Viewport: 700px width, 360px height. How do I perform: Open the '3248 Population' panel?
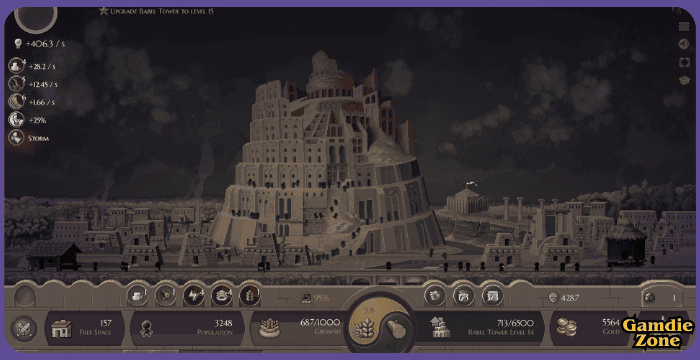[x=187, y=328]
